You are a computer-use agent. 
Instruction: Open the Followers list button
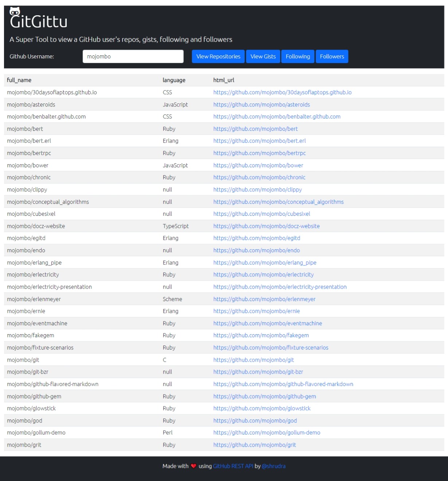point(332,56)
